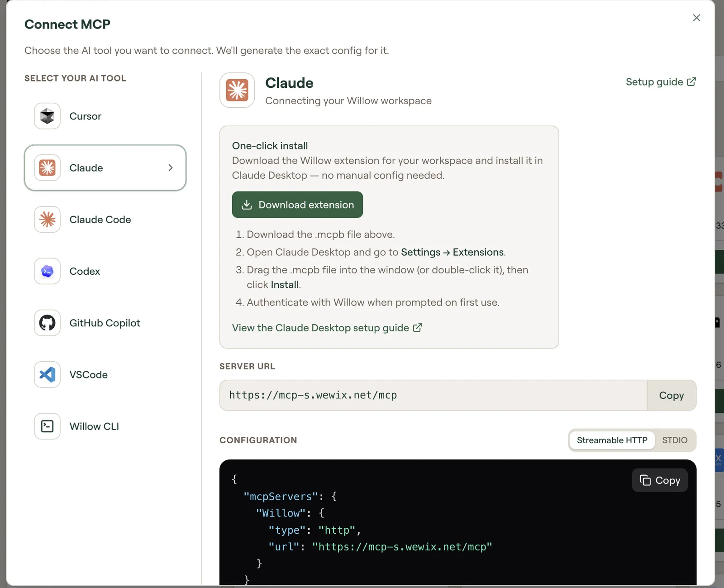Copy the JSON configuration
The image size is (724, 588).
(x=660, y=480)
